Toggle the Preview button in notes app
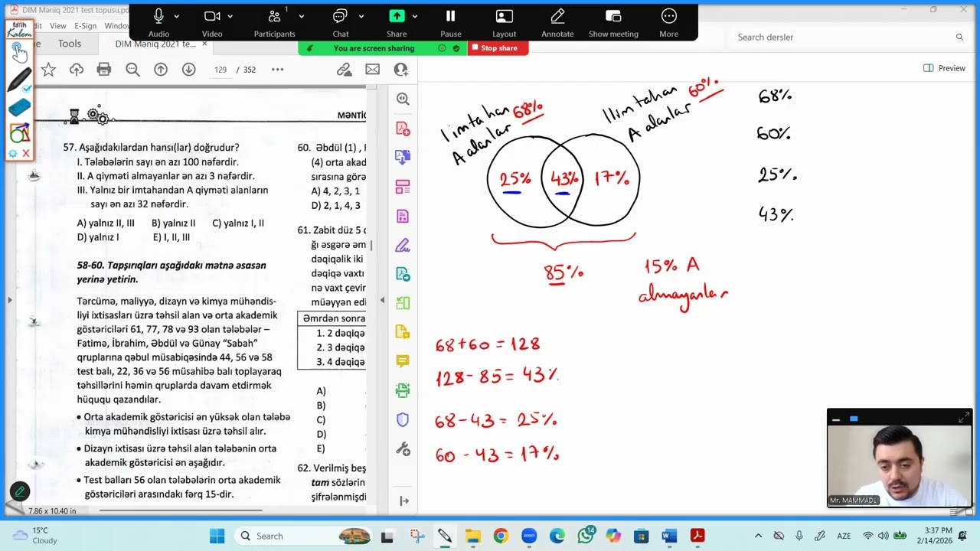 pyautogui.click(x=944, y=68)
